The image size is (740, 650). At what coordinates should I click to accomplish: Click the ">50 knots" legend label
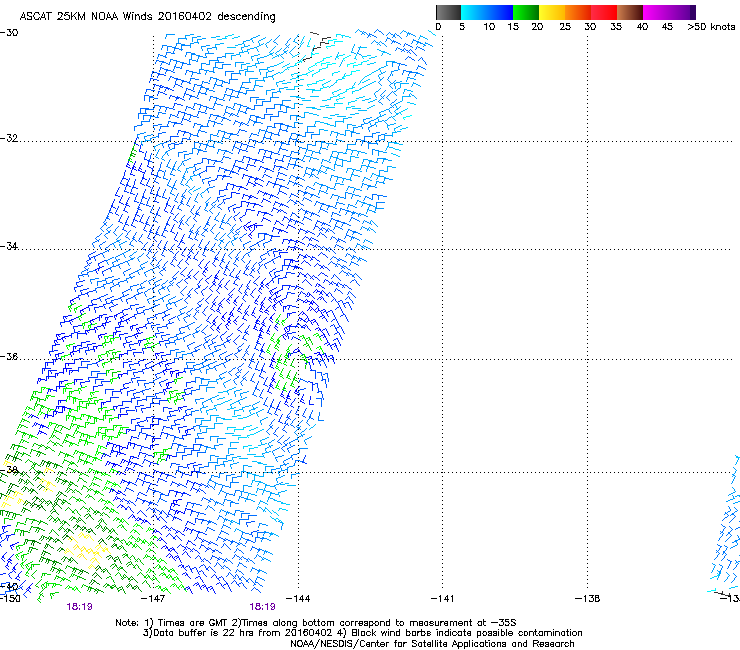(x=711, y=27)
